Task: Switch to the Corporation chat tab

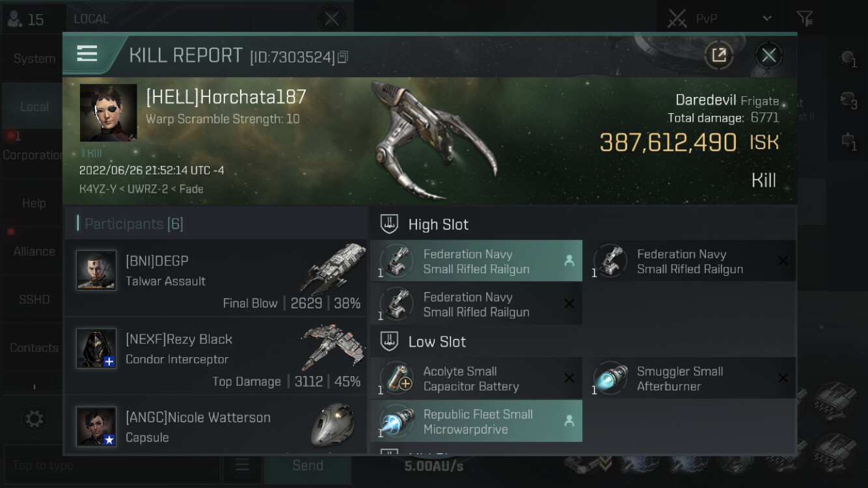Action: point(34,155)
